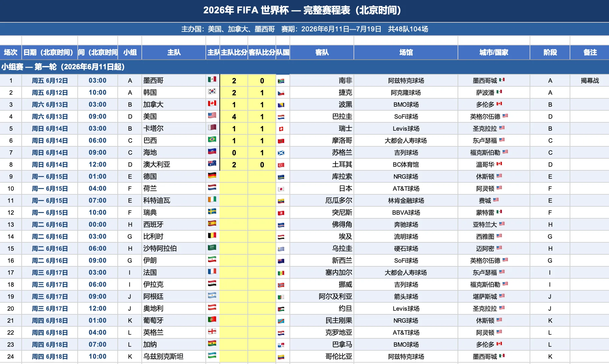Select the 小组赛 — 第一轮 section row
This screenshot has height=364, width=609.
(304, 67)
